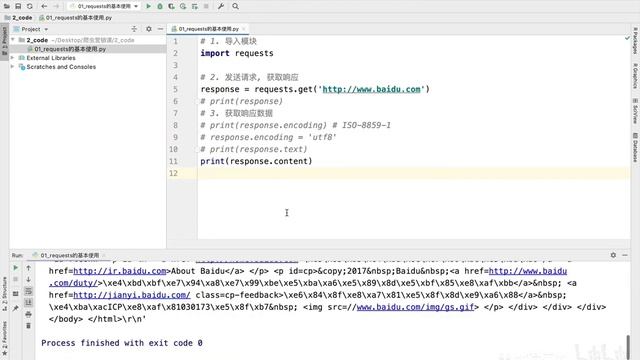Click the Run panel stop button
Screen dimensions: 640x360
(x=16, y=279)
